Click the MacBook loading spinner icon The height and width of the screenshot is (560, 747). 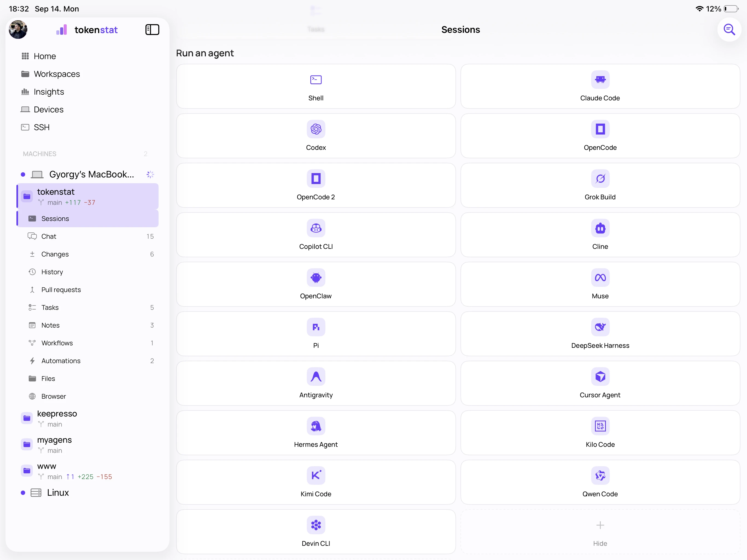tap(150, 174)
